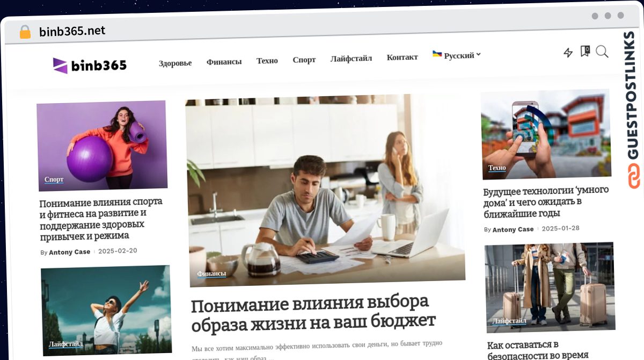Viewport: 644px width, 360px height.
Task: Open thumbnail of woman with raised arm
Action: click(106, 309)
